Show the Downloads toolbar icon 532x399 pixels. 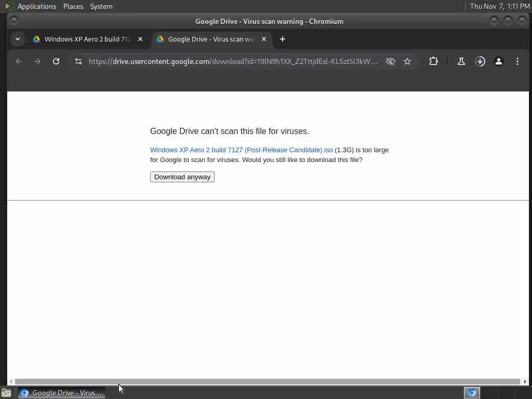(480, 61)
